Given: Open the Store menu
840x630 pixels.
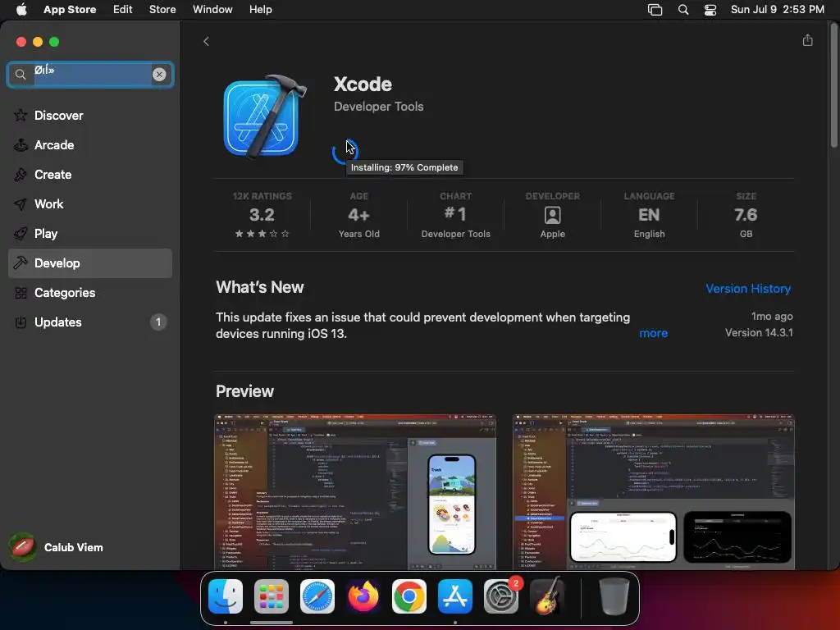Looking at the screenshot, I should pyautogui.click(x=162, y=9).
